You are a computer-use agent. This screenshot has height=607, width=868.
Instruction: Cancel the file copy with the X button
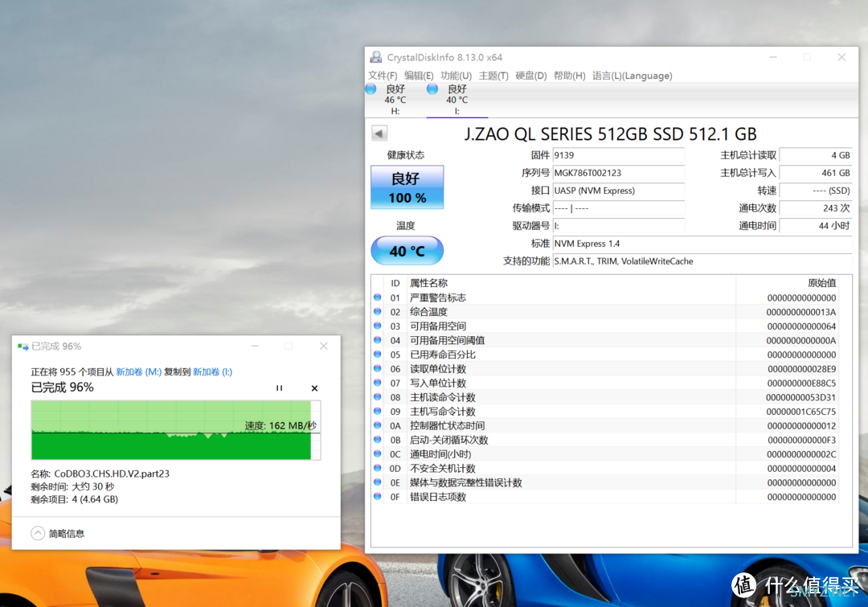[x=314, y=388]
